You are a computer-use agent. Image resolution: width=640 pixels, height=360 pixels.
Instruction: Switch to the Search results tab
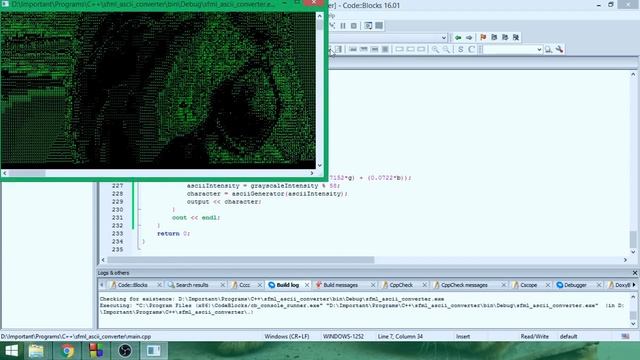(192, 285)
